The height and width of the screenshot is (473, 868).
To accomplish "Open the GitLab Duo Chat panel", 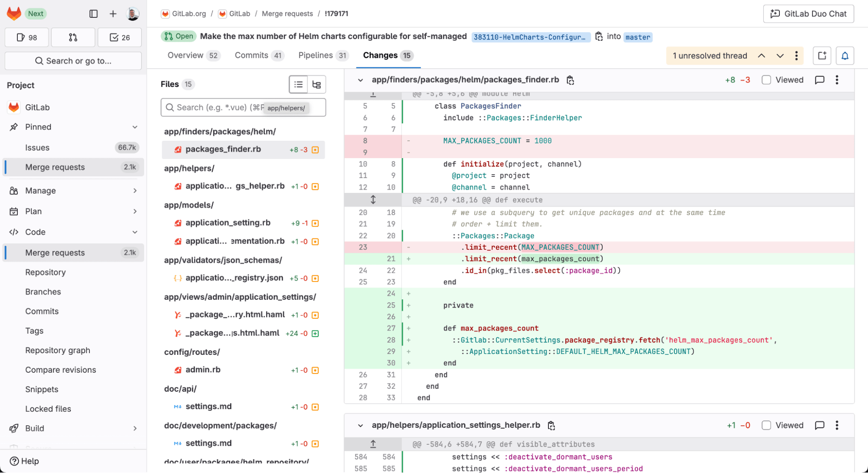I will click(808, 13).
